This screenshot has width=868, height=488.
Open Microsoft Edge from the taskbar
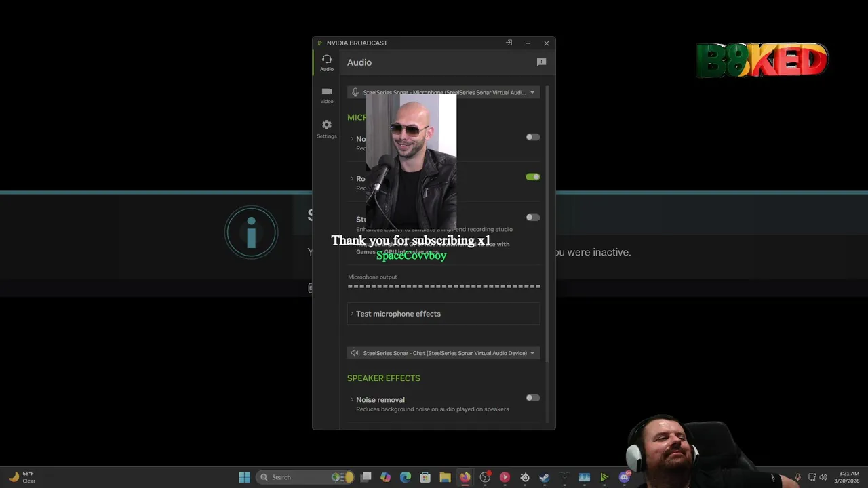(406, 477)
